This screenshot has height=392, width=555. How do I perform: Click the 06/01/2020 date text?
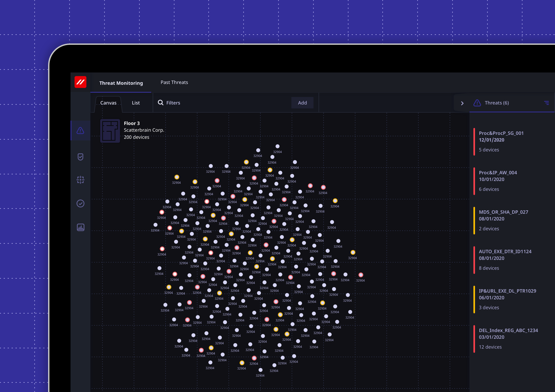(491, 298)
